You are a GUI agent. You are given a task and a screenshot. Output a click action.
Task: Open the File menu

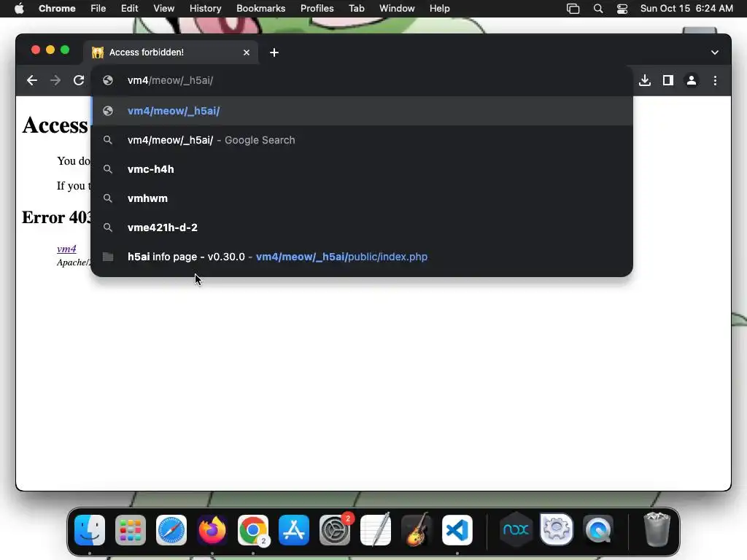98,9
